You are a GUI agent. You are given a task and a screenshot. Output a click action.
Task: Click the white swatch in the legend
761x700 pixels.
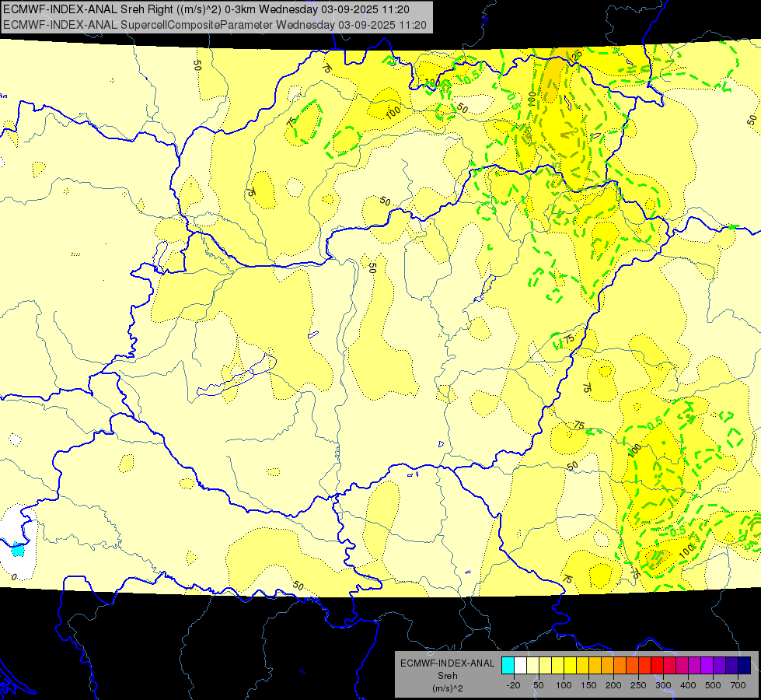tap(520, 666)
